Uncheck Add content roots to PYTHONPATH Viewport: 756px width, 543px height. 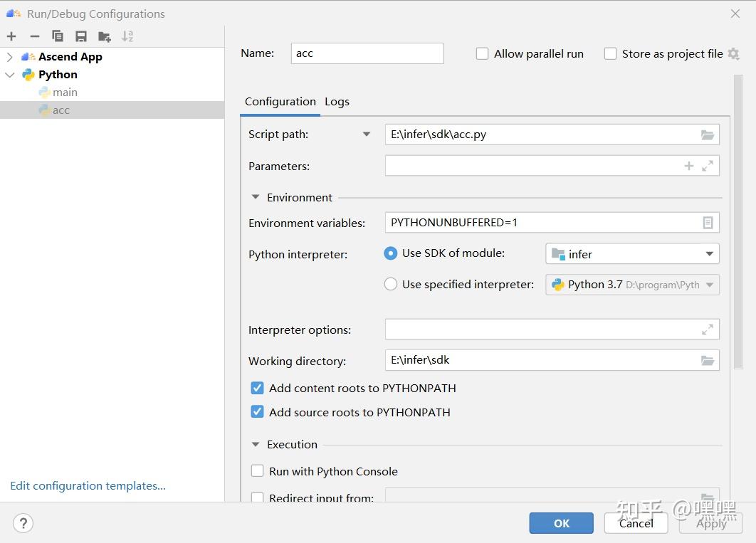pyautogui.click(x=258, y=389)
